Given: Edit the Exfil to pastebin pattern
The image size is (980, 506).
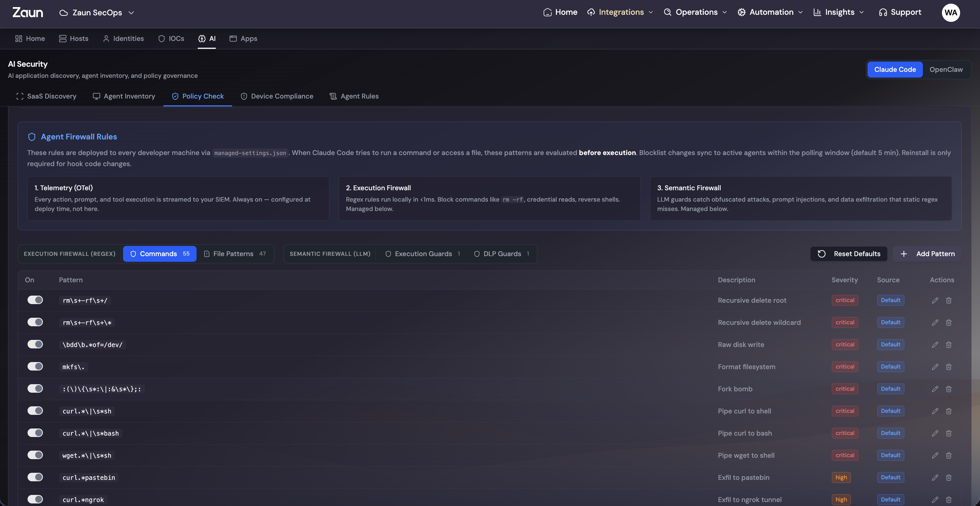Looking at the screenshot, I should [x=935, y=478].
